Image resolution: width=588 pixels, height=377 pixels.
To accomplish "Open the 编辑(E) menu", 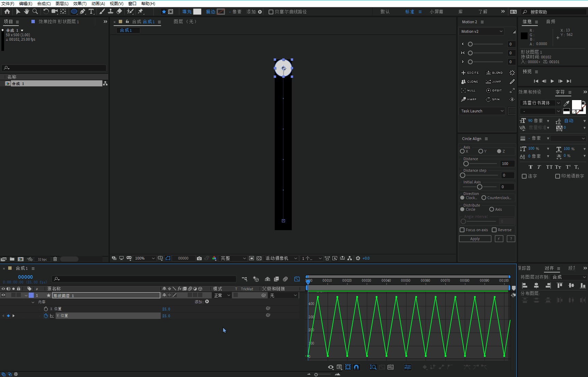I will coord(26,3).
